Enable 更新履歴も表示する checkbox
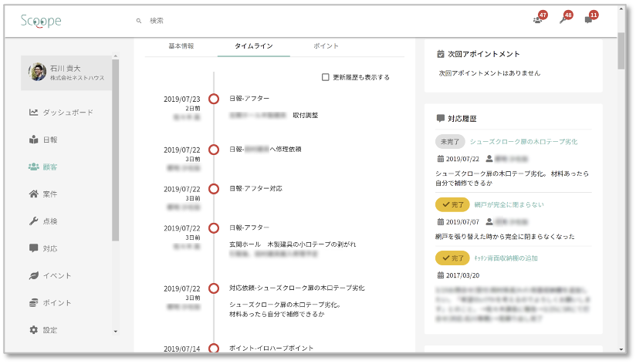 click(325, 77)
